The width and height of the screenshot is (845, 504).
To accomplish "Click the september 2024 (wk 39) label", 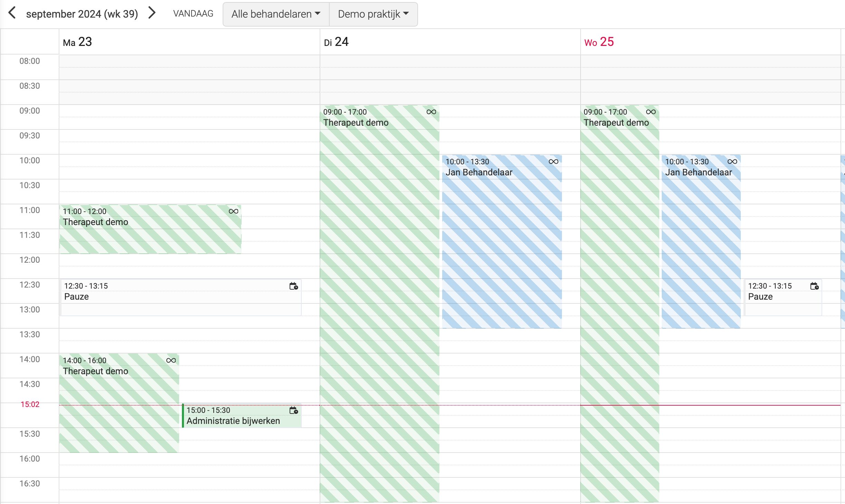I will pos(82,14).
